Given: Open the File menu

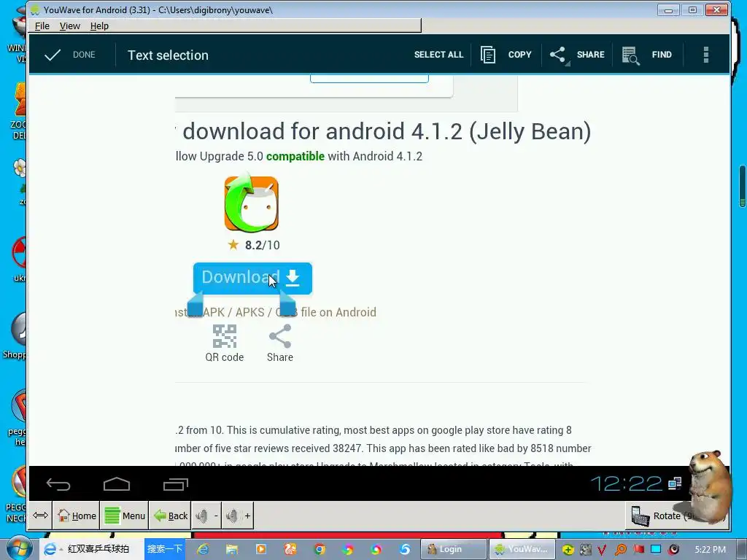Looking at the screenshot, I should point(42,26).
